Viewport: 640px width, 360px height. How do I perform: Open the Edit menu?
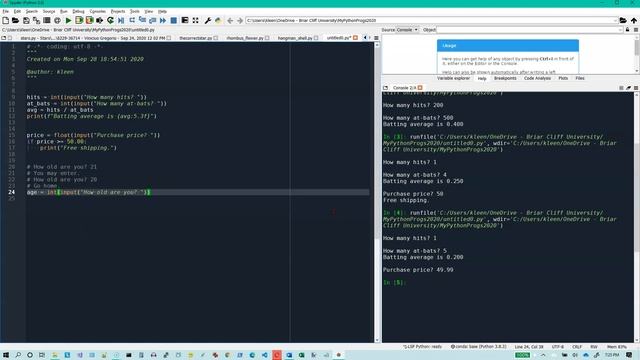(x=17, y=11)
